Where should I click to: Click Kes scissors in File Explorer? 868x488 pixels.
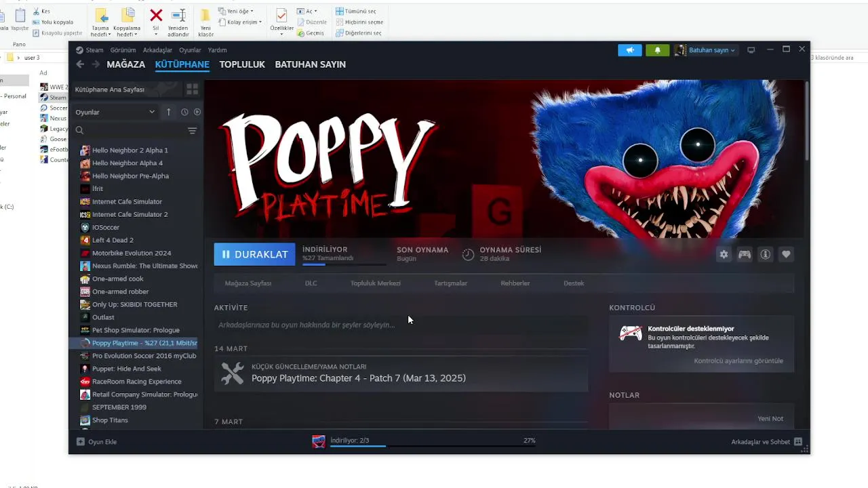click(41, 12)
